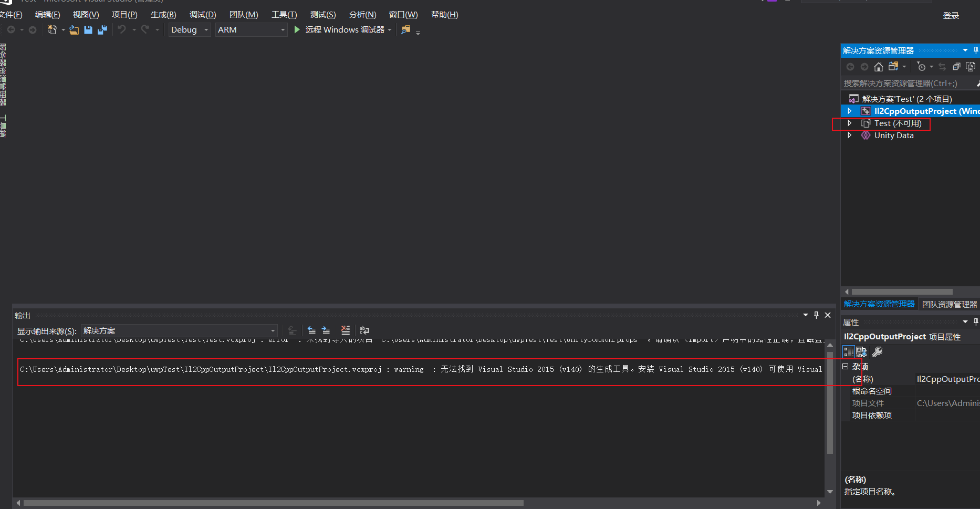Click the Output panel vertical scrollbar
The width and height of the screenshot is (980, 509).
830,403
